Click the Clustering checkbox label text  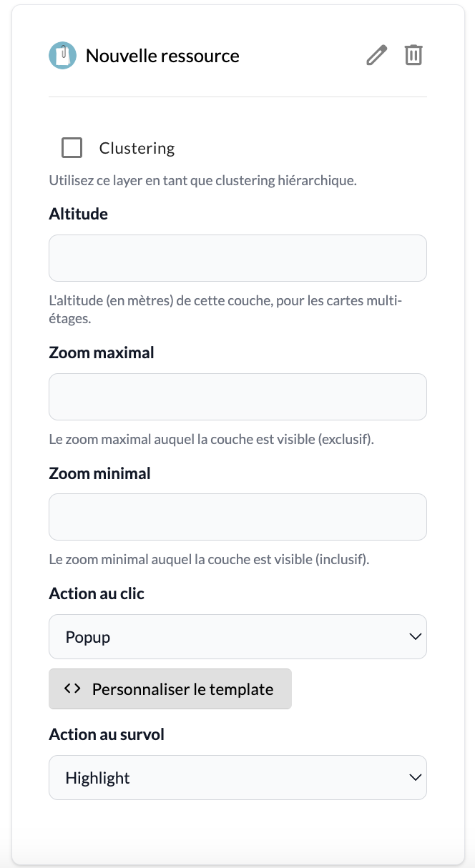[x=137, y=148]
